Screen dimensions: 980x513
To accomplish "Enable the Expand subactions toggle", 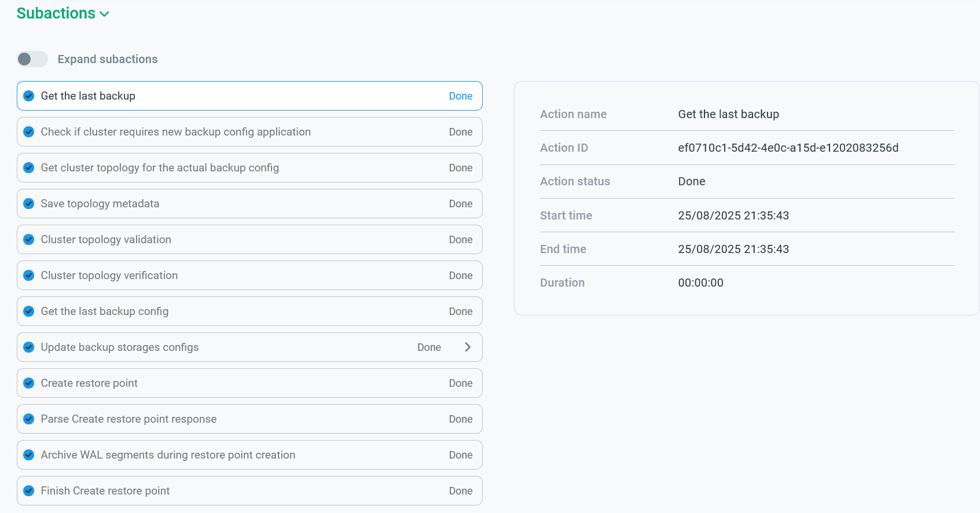I will tap(32, 59).
